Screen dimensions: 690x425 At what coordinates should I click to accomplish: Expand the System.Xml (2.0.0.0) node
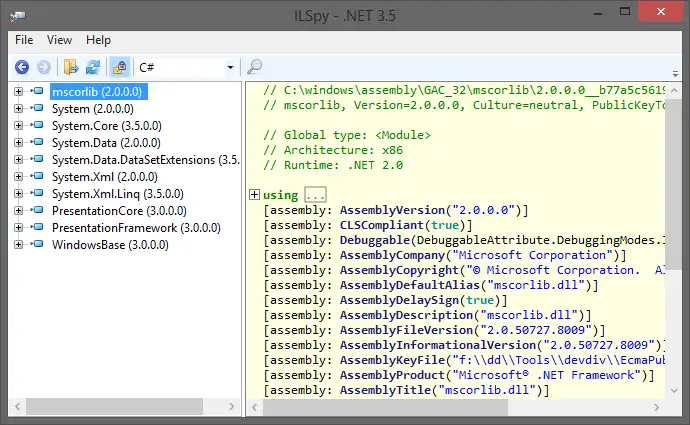point(18,176)
